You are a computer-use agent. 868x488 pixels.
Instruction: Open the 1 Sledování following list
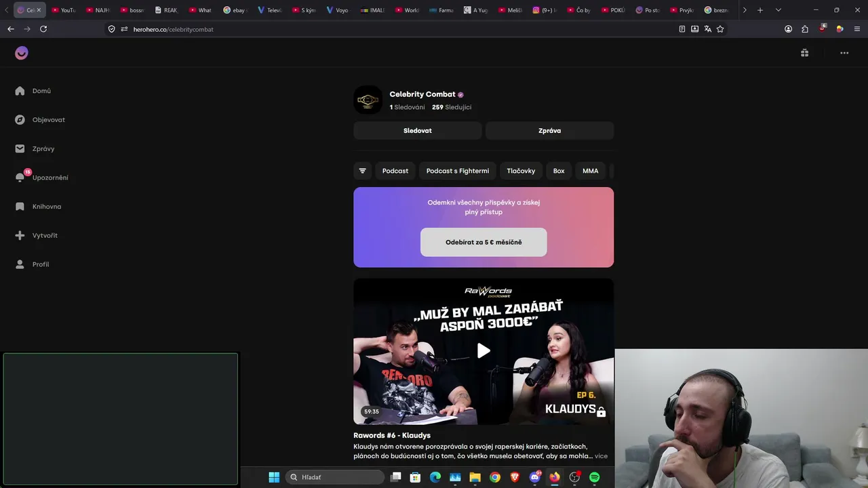point(408,107)
